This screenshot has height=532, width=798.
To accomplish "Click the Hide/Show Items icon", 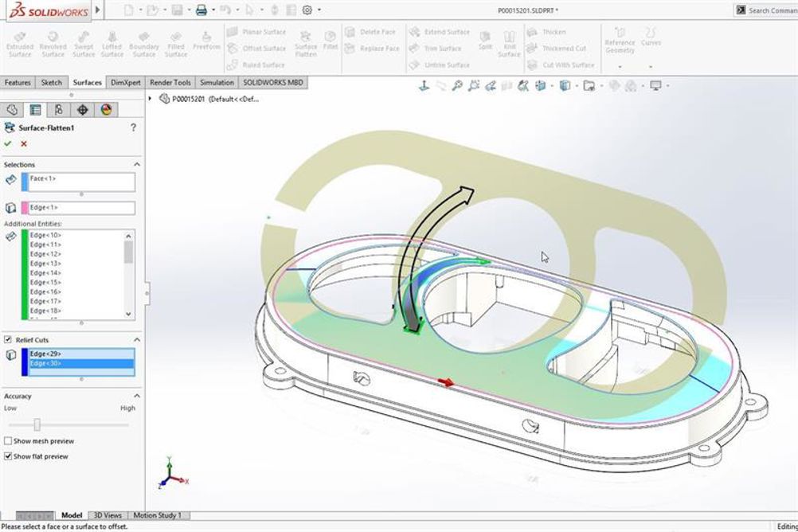I will [x=589, y=86].
